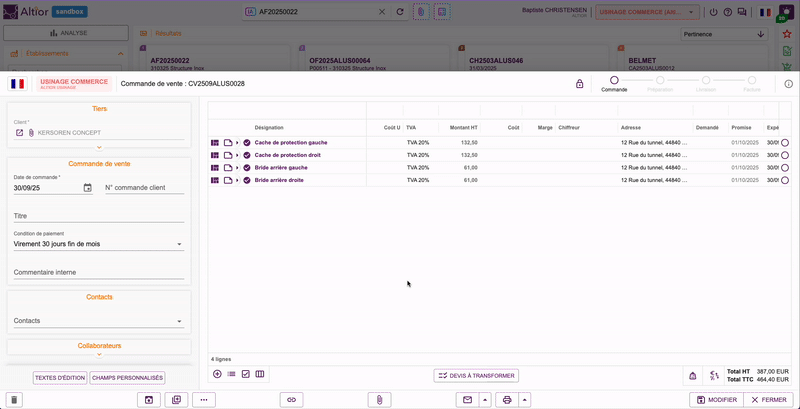Click the printer button
The width and height of the screenshot is (800, 409).
507,400
